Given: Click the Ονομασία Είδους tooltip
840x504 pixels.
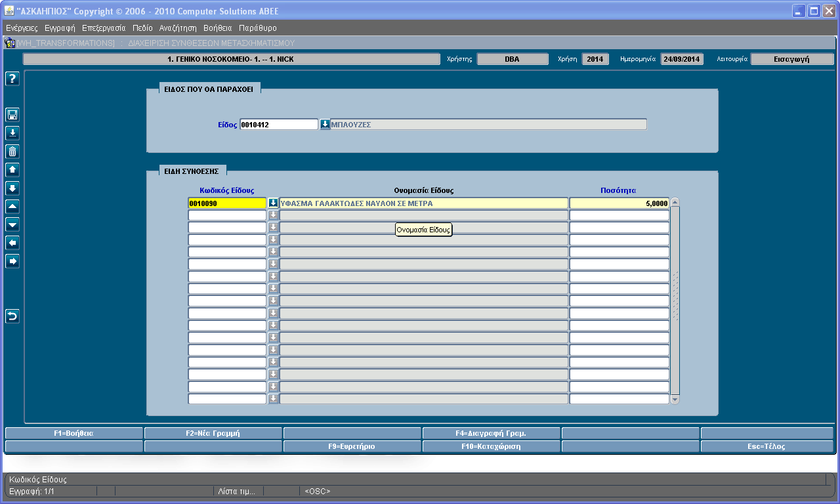Looking at the screenshot, I should 424,230.
